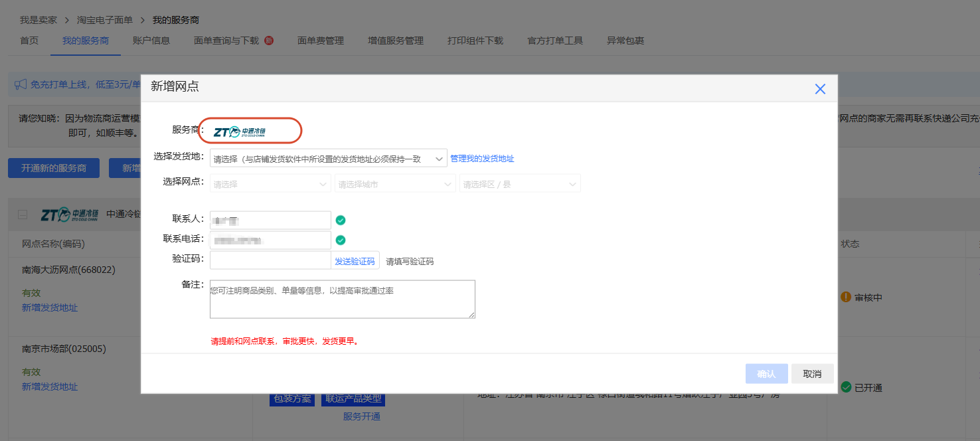Close the 新增网点 dialog with X icon
Image resolution: width=980 pixels, height=441 pixels.
click(820, 89)
